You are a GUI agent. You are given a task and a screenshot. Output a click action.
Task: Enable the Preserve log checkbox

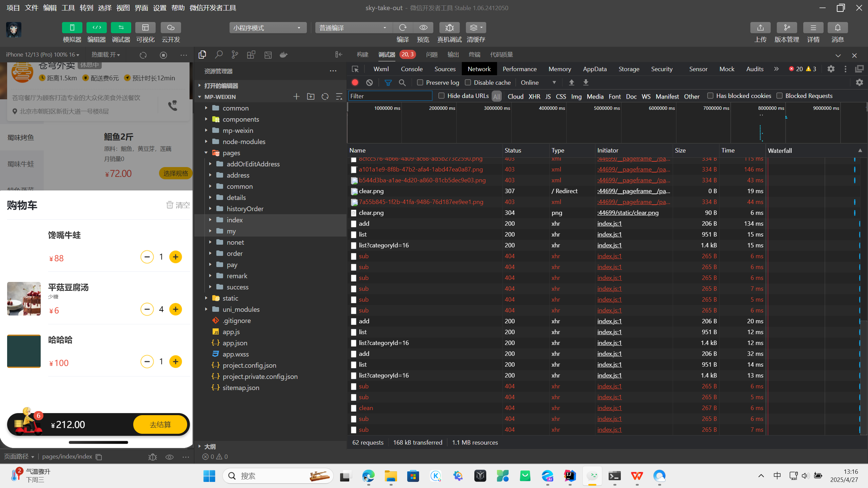tap(420, 83)
